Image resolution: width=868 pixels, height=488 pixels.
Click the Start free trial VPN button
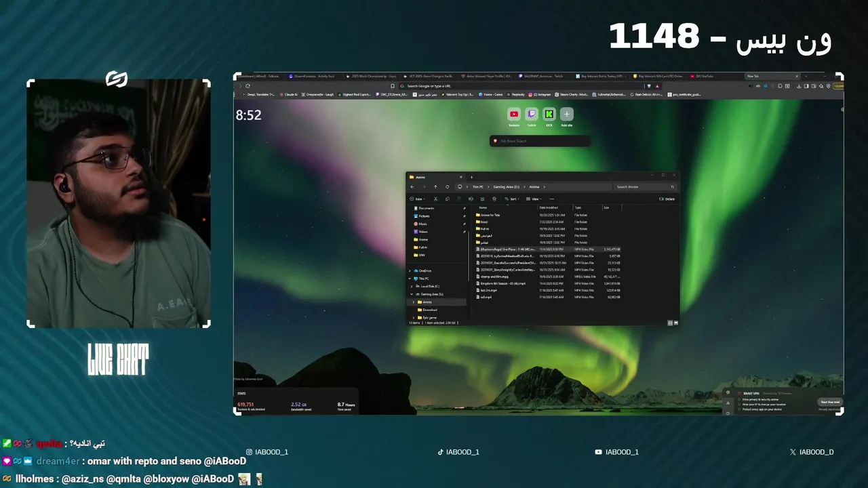coord(829,402)
